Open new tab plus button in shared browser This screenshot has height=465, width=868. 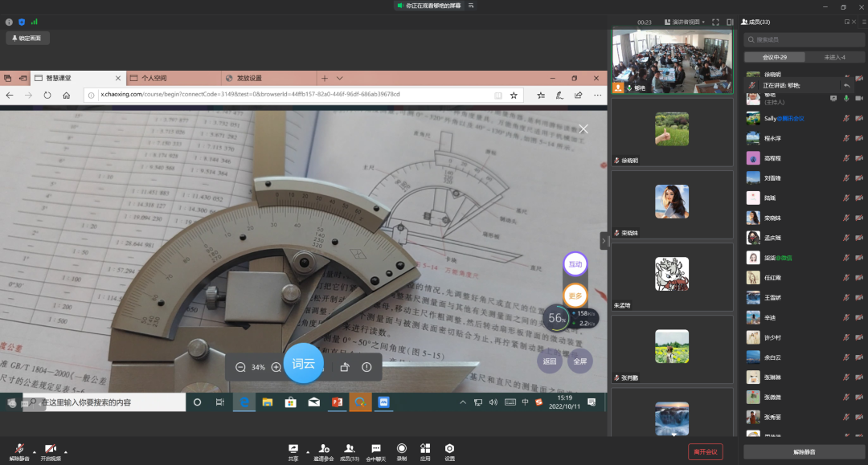click(x=325, y=78)
